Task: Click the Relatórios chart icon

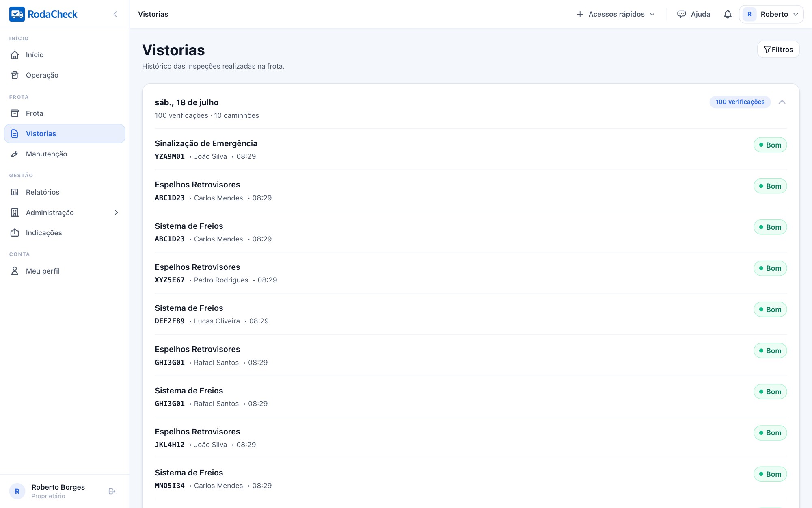Action: [15, 192]
